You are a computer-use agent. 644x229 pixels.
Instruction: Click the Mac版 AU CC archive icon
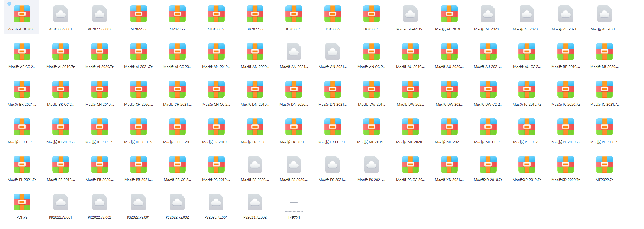[x=527, y=51]
